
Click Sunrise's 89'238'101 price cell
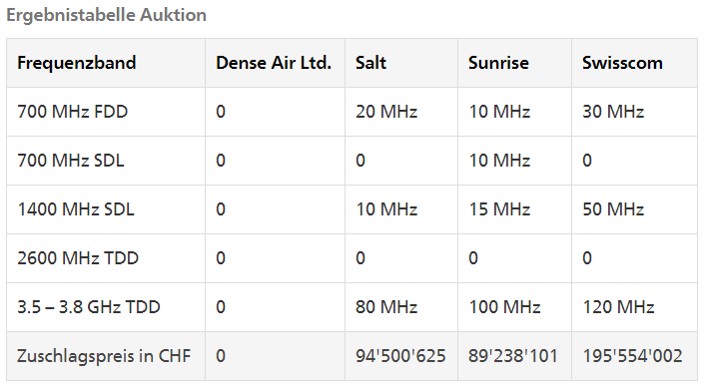point(513,356)
